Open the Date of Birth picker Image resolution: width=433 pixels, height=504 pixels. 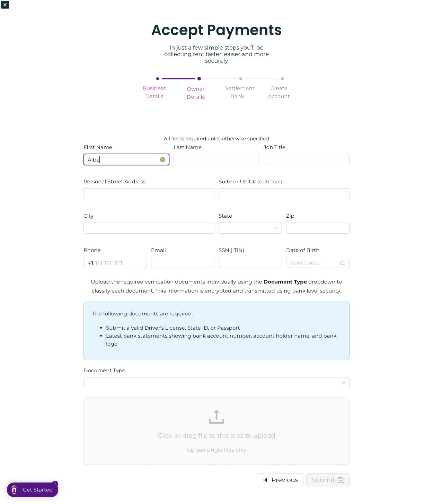[318, 262]
